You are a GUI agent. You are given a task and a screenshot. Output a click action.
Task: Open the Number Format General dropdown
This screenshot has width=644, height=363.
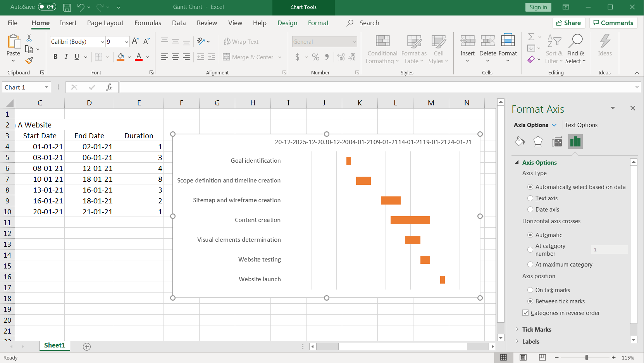[354, 42]
